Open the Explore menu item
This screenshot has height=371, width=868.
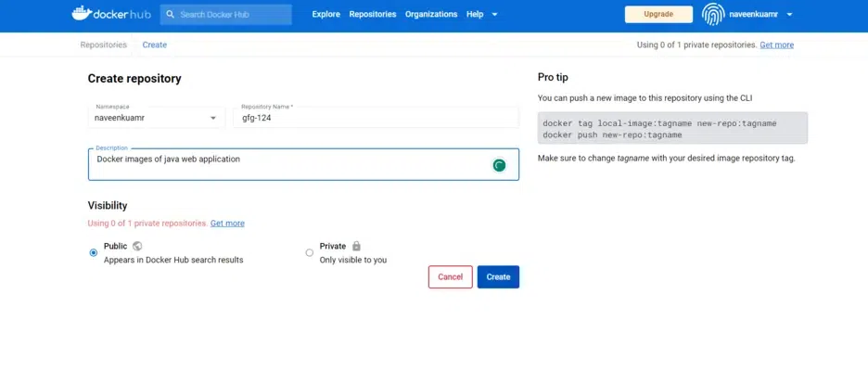pyautogui.click(x=325, y=15)
